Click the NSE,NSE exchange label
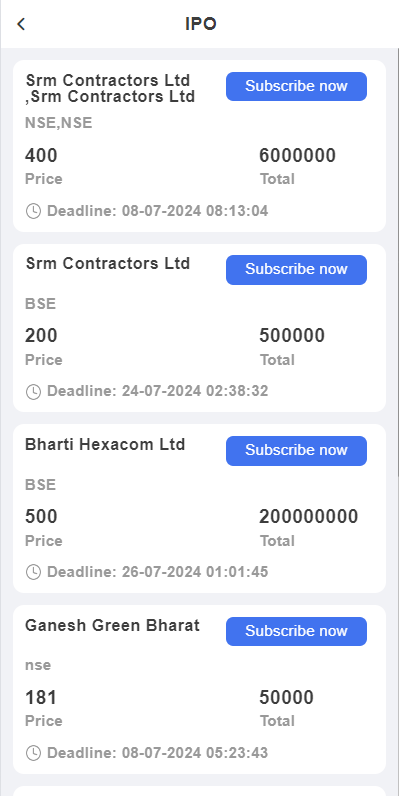Image resolution: width=399 pixels, height=796 pixels. click(59, 123)
